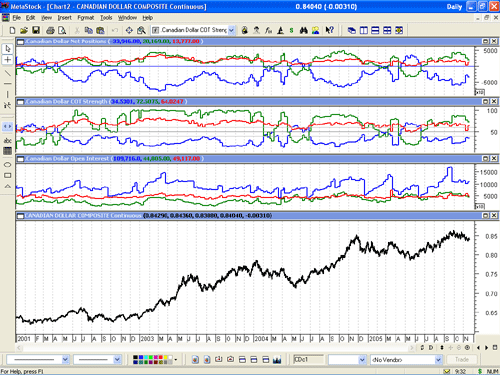Screen dimensions: 500x375
Task: Open the Format menu
Action: coord(86,18)
